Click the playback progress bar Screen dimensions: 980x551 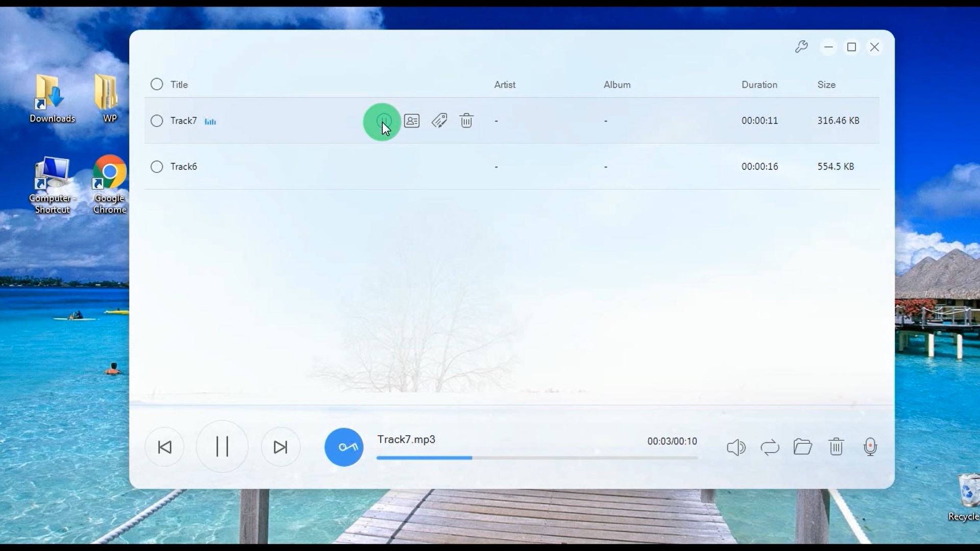pyautogui.click(x=537, y=458)
